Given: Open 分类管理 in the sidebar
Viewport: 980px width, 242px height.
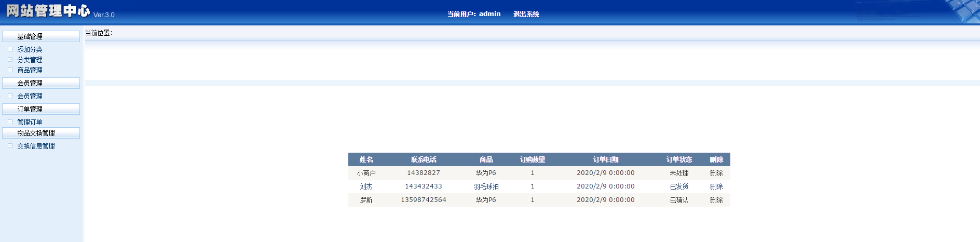Looking at the screenshot, I should point(30,60).
